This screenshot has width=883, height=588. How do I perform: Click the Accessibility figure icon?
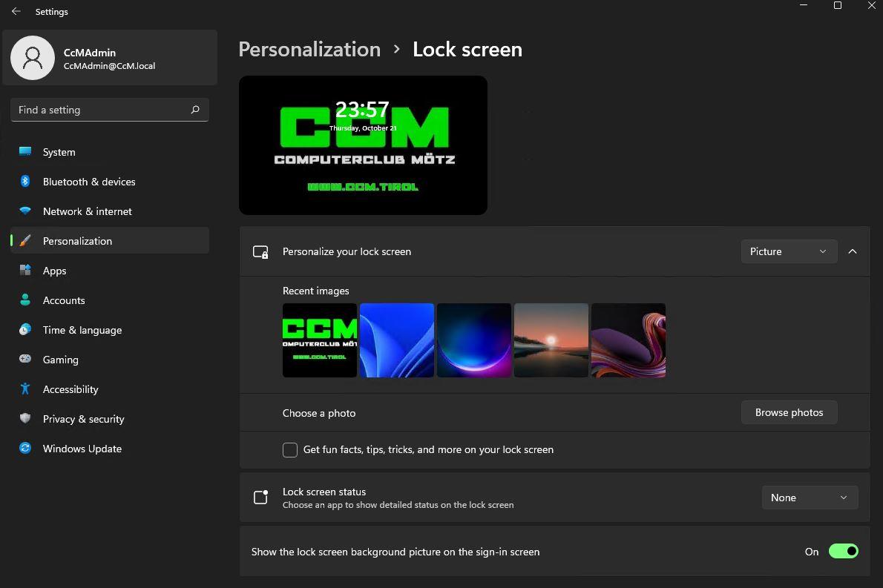(24, 389)
